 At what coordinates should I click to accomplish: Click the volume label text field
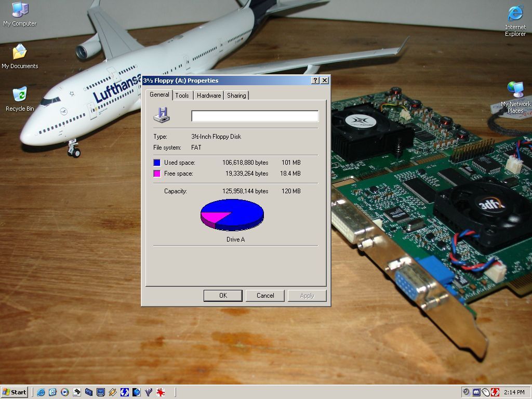[255, 116]
